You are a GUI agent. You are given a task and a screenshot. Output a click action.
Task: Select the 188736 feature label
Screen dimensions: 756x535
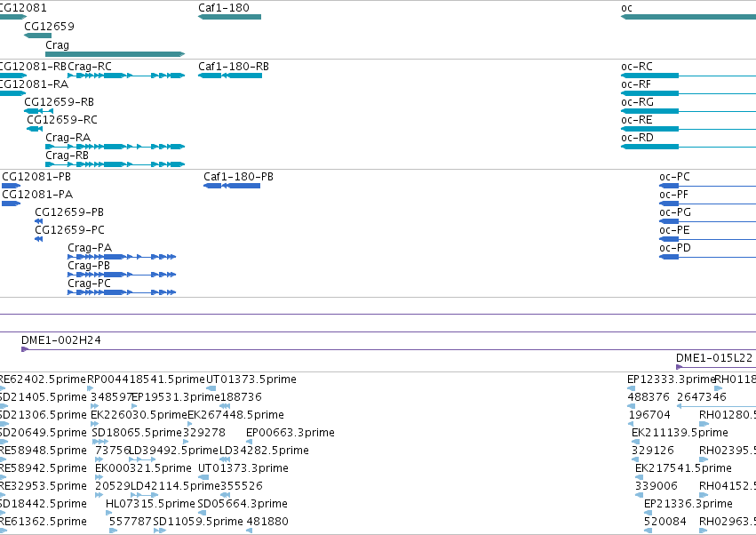coord(241,397)
